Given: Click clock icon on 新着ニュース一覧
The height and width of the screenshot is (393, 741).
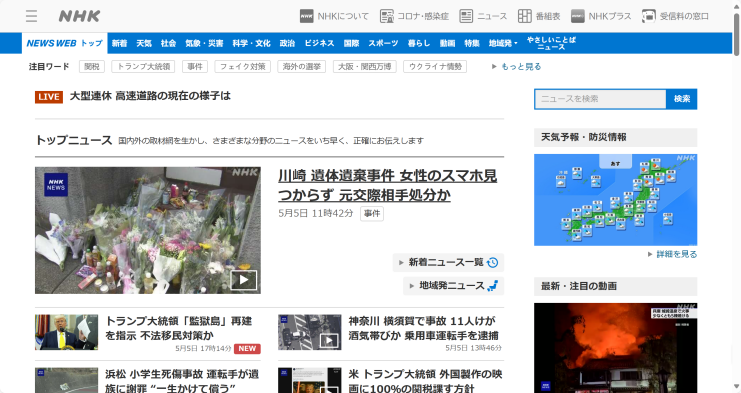Looking at the screenshot, I should [x=492, y=263].
